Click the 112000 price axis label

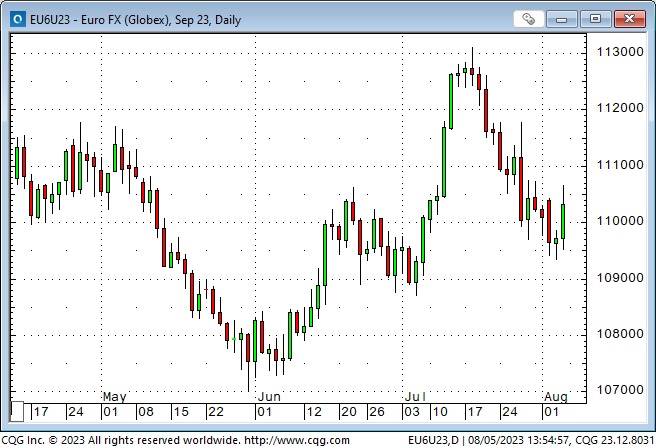point(620,108)
